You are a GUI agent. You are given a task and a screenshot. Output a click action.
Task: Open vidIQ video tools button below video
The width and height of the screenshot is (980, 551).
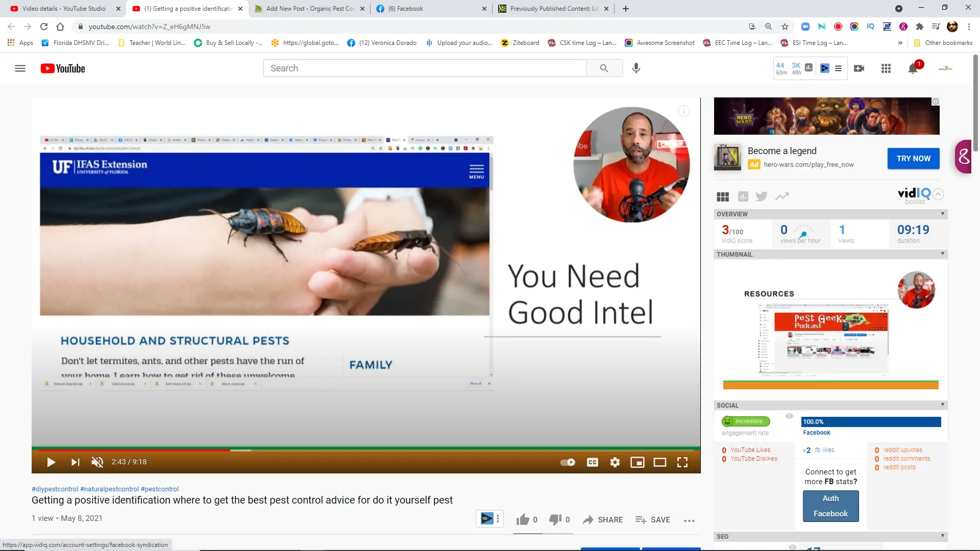click(490, 519)
